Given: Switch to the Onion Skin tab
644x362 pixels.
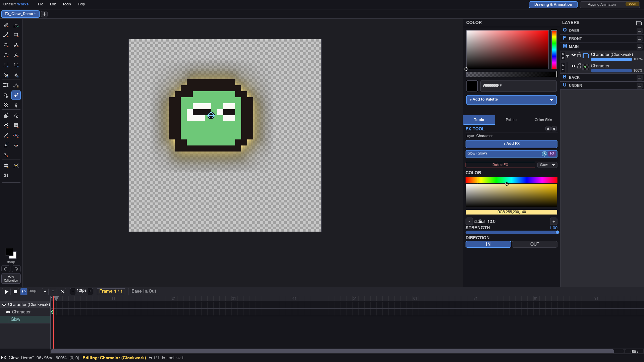Looking at the screenshot, I should (543, 120).
